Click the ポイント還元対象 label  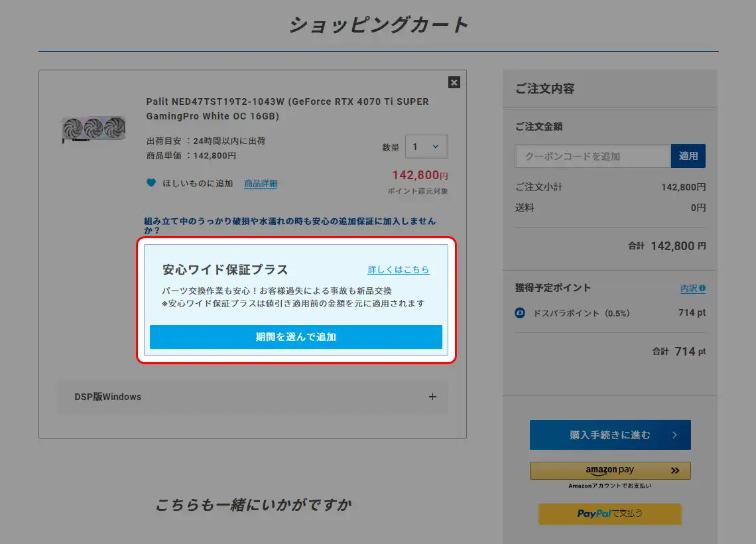[418, 191]
